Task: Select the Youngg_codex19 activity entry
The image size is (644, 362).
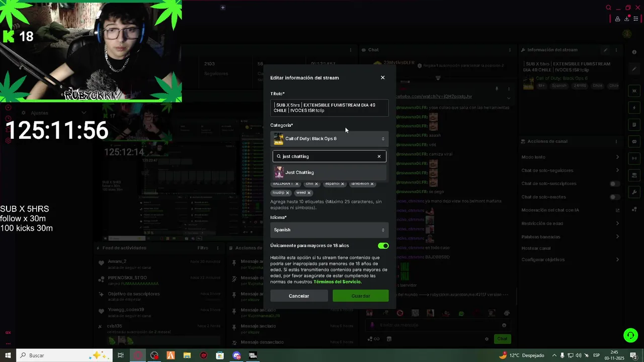Action: pos(159,312)
